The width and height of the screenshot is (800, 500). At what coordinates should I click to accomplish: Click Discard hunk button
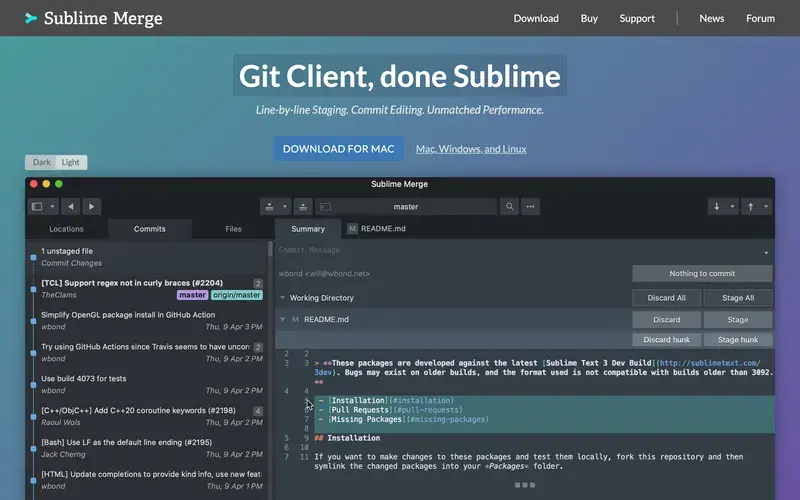point(666,340)
